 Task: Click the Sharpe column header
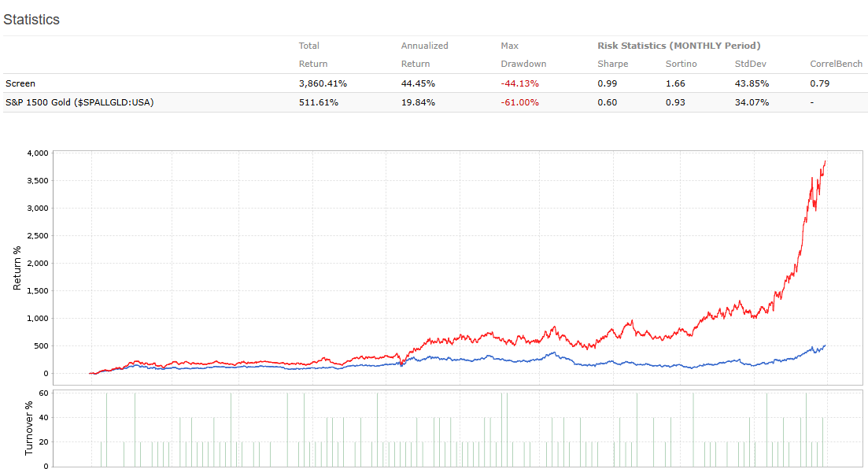612,64
